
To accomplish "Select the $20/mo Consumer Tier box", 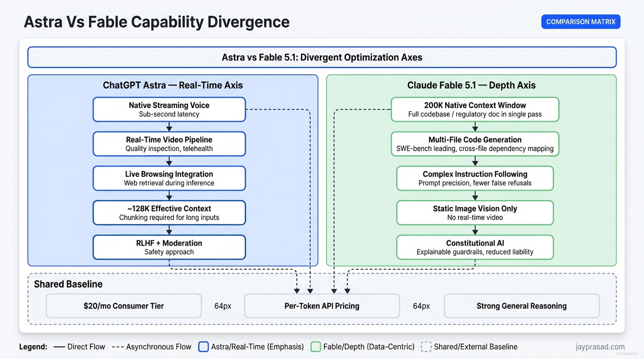I will pos(124,306).
